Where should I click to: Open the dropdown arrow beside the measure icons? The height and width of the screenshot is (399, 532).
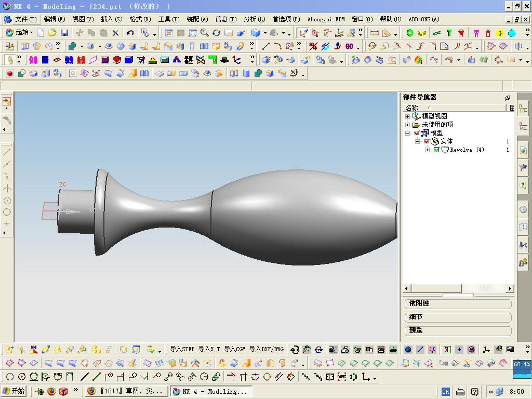395,34
